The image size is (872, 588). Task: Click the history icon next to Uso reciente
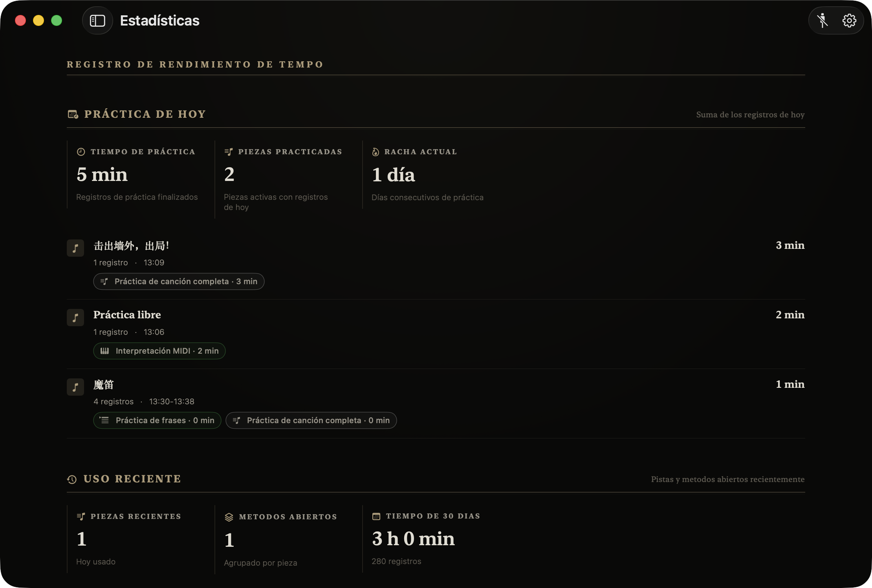(72, 479)
